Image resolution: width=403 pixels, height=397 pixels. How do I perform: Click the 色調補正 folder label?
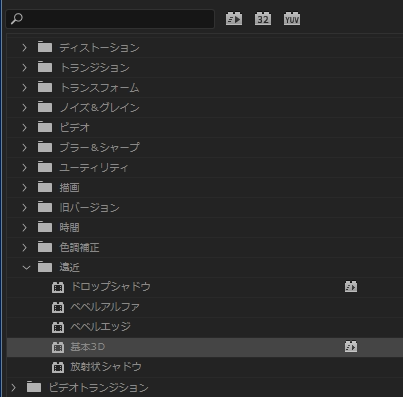79,247
